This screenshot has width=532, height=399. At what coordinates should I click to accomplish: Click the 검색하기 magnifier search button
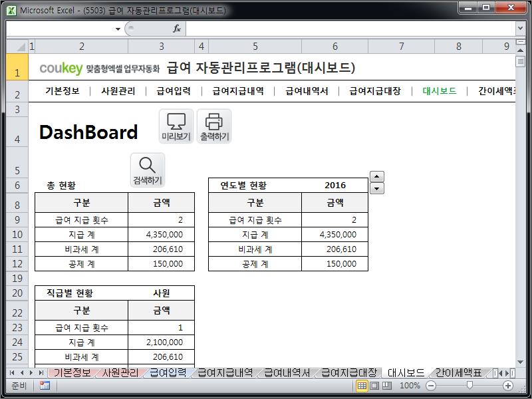click(148, 170)
